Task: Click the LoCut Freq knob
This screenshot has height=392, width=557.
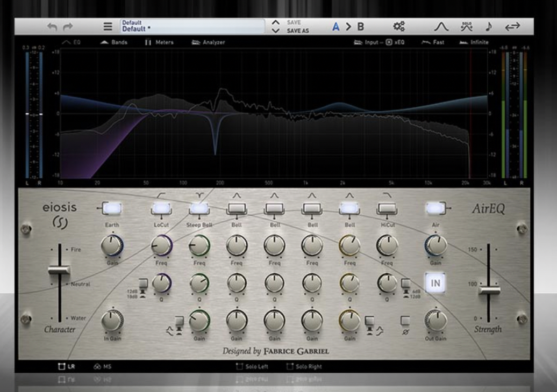Action: pyautogui.click(x=162, y=245)
